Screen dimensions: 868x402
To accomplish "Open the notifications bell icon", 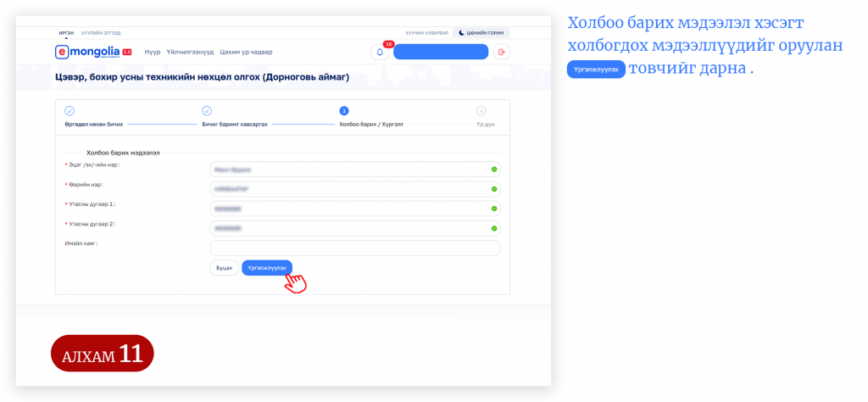I will pos(380,52).
